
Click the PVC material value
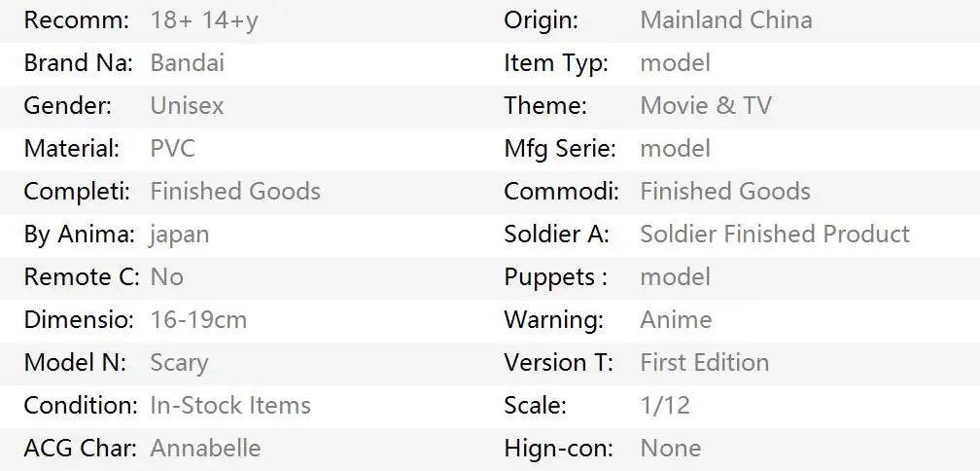click(x=172, y=149)
